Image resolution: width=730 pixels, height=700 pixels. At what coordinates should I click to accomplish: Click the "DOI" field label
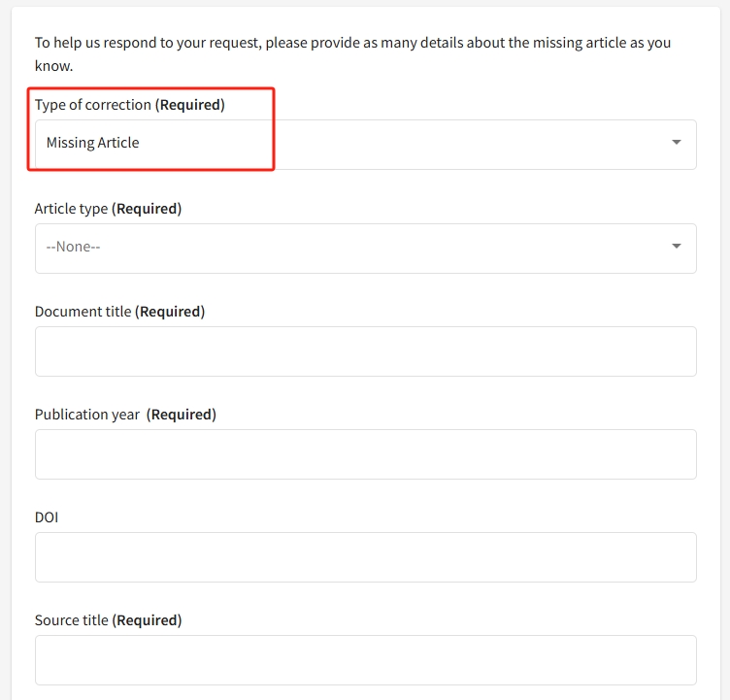point(47,517)
